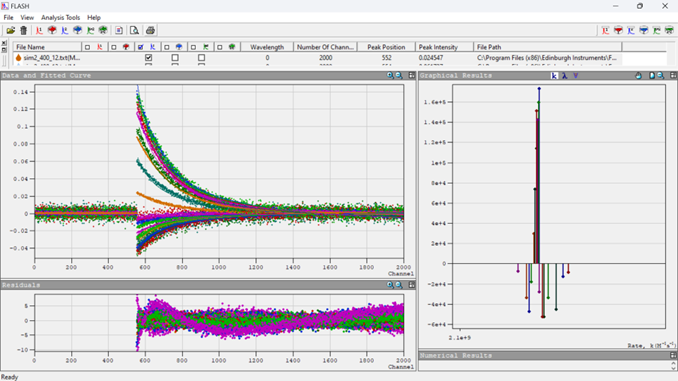Screen dimensions: 678x381
Task: Switch Graphical Results to the v view
Action: (x=576, y=75)
